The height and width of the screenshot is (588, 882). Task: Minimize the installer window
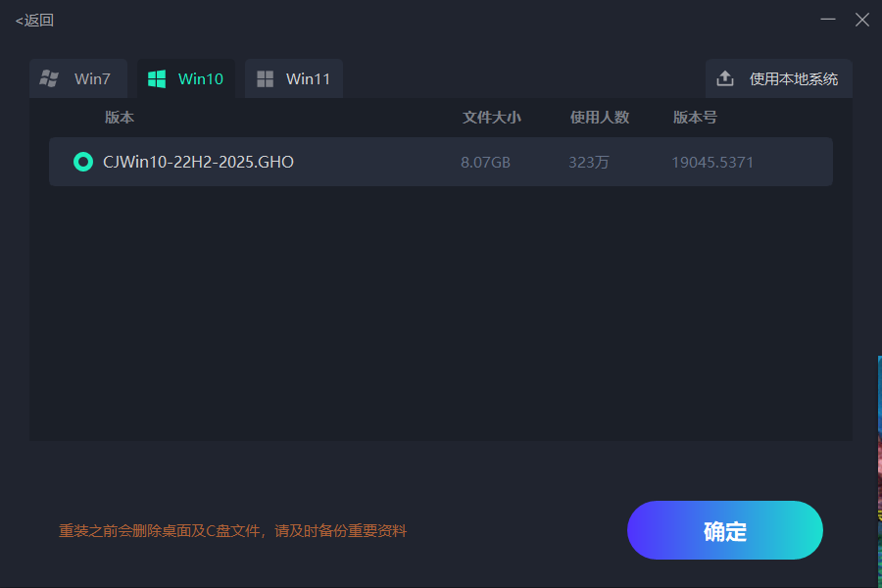(827, 20)
